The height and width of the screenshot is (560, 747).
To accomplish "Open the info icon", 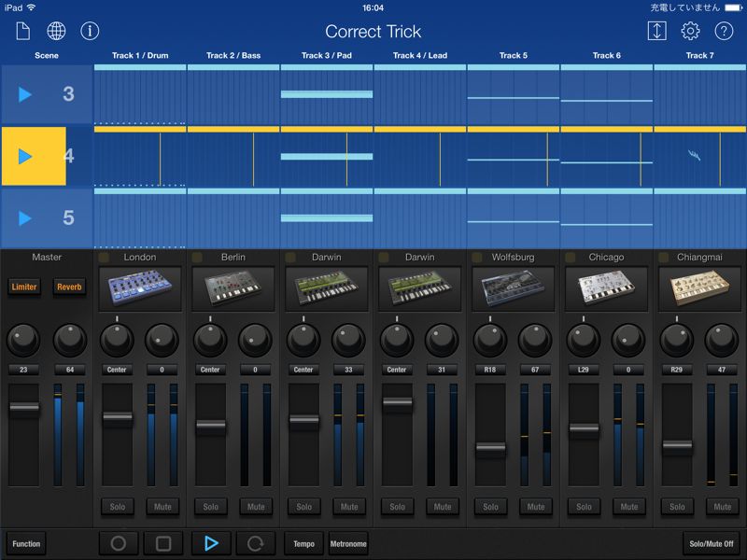I will click(90, 32).
